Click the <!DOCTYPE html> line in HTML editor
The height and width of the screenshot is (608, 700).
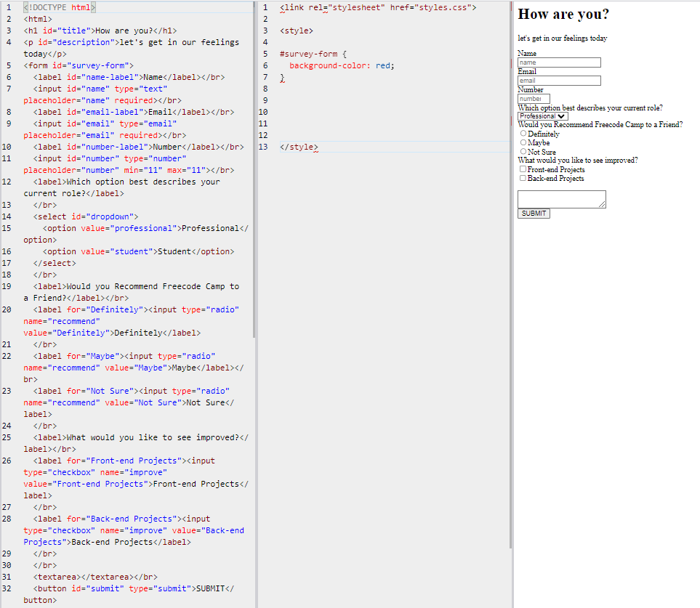coord(60,7)
